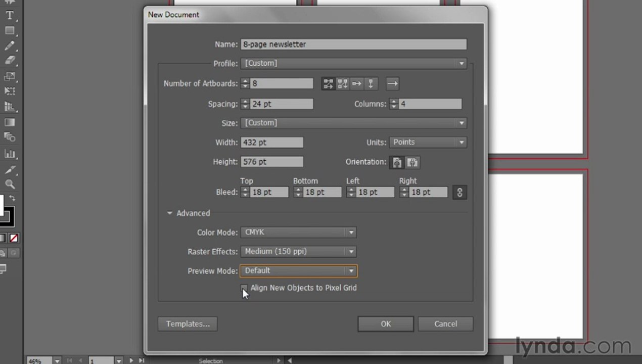The image size is (642, 364).
Task: Cancel the New Document dialog
Action: [445, 324]
